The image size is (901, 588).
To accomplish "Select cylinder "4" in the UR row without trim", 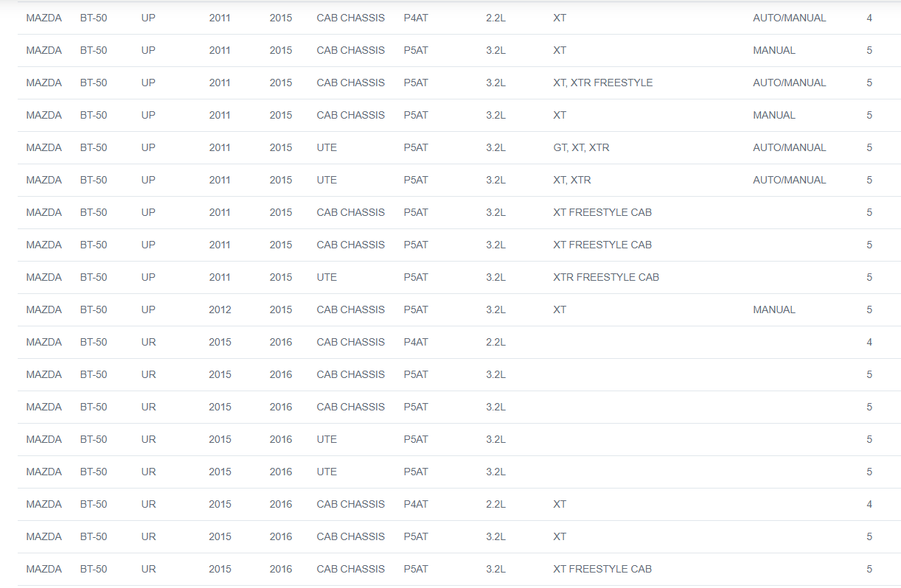I will click(869, 342).
